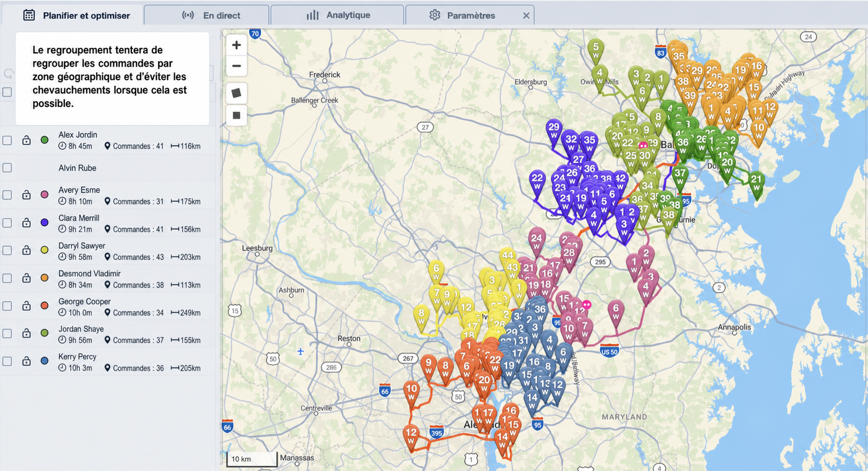This screenshot has height=471, width=868.
Task: Click Kerry Percy's blue color dot
Action: (45, 361)
